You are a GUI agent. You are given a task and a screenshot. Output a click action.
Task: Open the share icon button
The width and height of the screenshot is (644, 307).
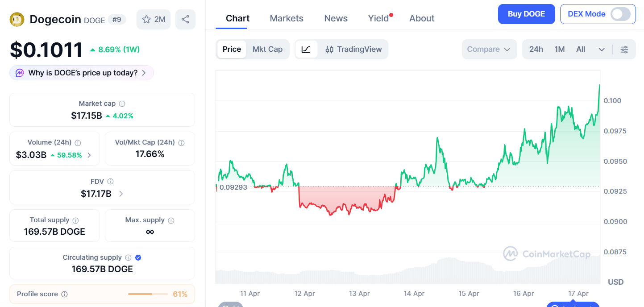point(186,19)
